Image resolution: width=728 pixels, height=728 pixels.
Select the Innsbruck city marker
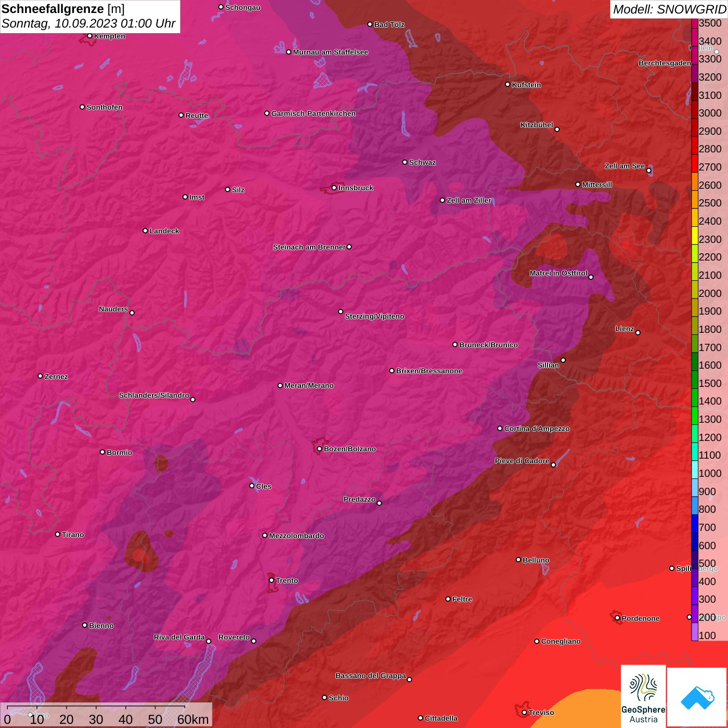334,188
